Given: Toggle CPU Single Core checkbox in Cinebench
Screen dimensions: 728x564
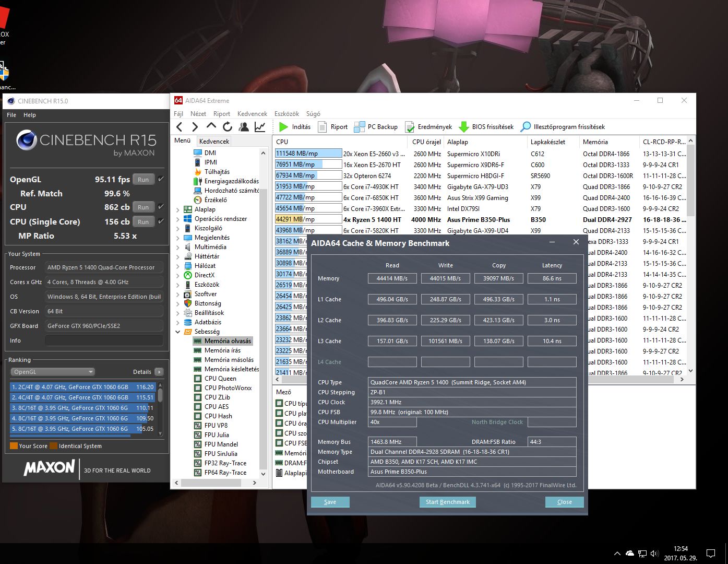Looking at the screenshot, I should tap(161, 221).
